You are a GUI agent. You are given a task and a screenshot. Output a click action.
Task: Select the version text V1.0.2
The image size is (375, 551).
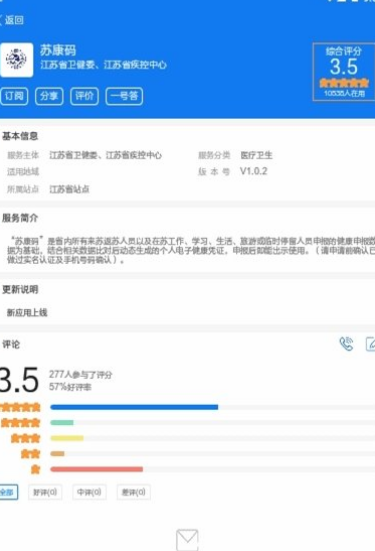(253, 171)
